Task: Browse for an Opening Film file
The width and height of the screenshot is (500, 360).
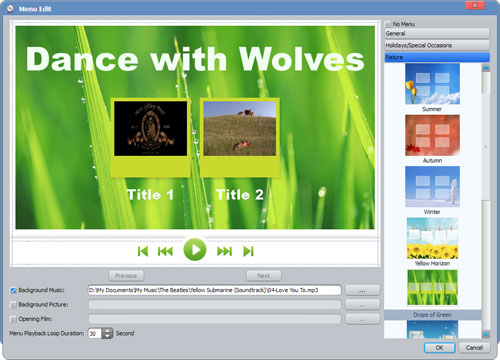Action: (x=363, y=319)
